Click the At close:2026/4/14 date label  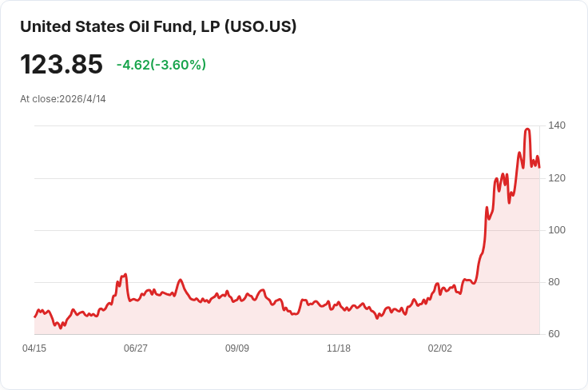point(63,99)
